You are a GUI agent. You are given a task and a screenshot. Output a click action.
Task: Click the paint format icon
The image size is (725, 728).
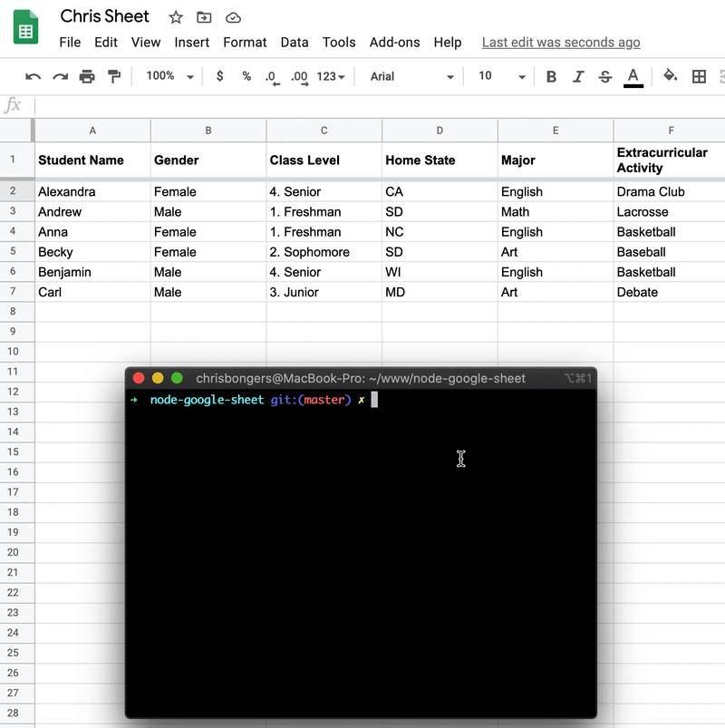[x=113, y=76]
